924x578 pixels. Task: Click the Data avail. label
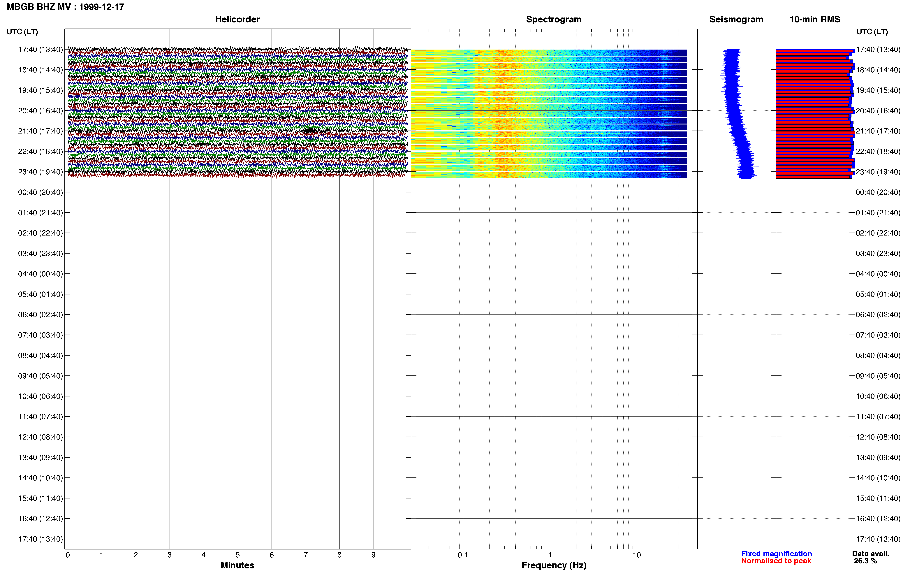coord(870,554)
